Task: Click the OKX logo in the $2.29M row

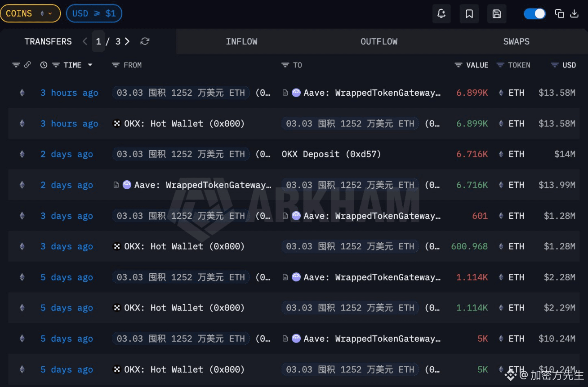Action: click(117, 308)
